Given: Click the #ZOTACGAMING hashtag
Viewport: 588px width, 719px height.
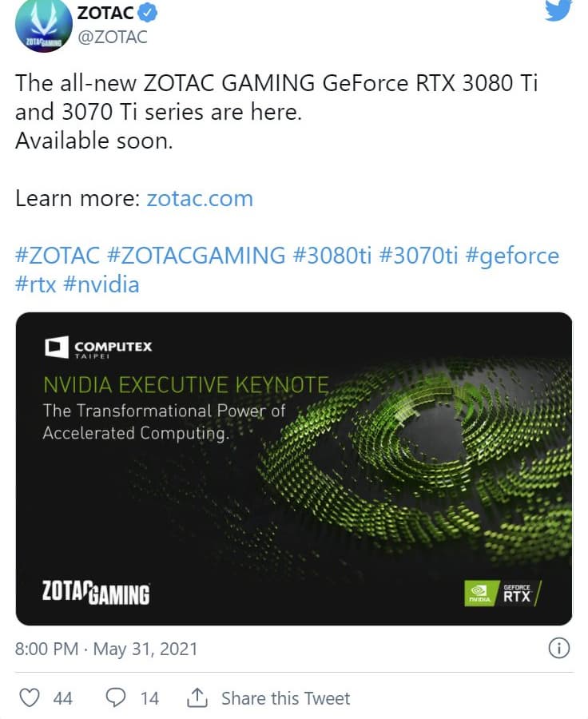Looking at the screenshot, I should click(x=196, y=256).
